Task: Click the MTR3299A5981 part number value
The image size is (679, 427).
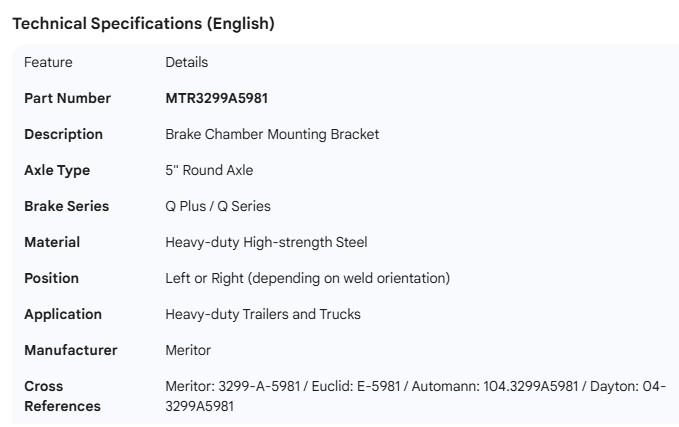Action: tap(216, 98)
